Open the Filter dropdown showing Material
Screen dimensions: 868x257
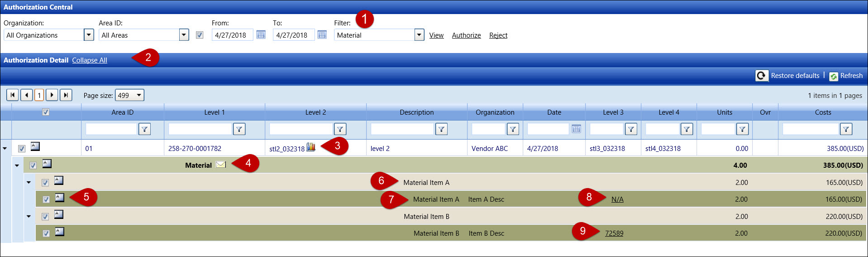419,35
